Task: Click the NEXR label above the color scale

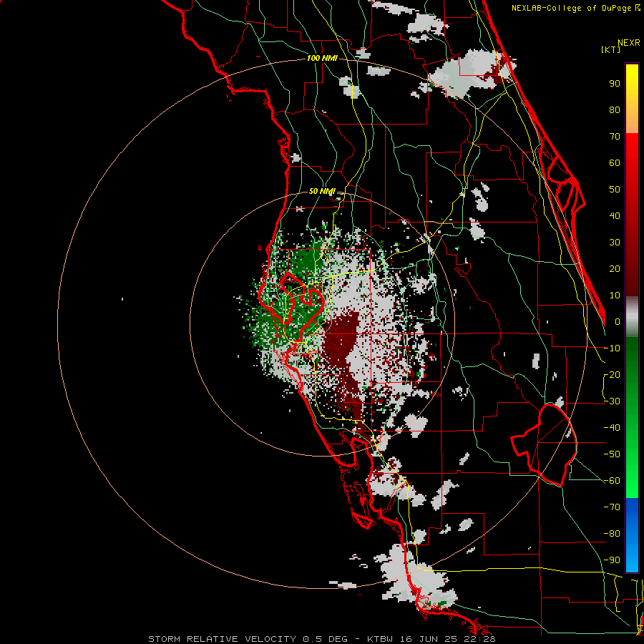Action: [x=629, y=43]
